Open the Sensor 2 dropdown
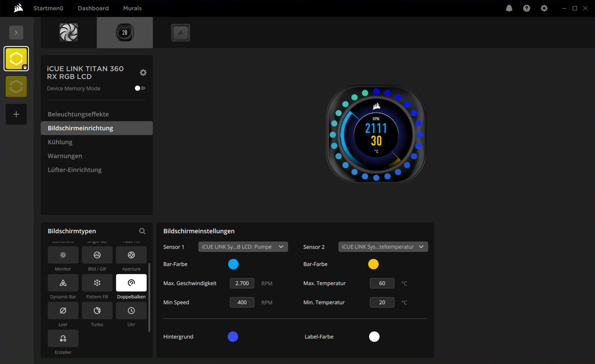Viewport: 595px width, 364px height. [x=383, y=247]
